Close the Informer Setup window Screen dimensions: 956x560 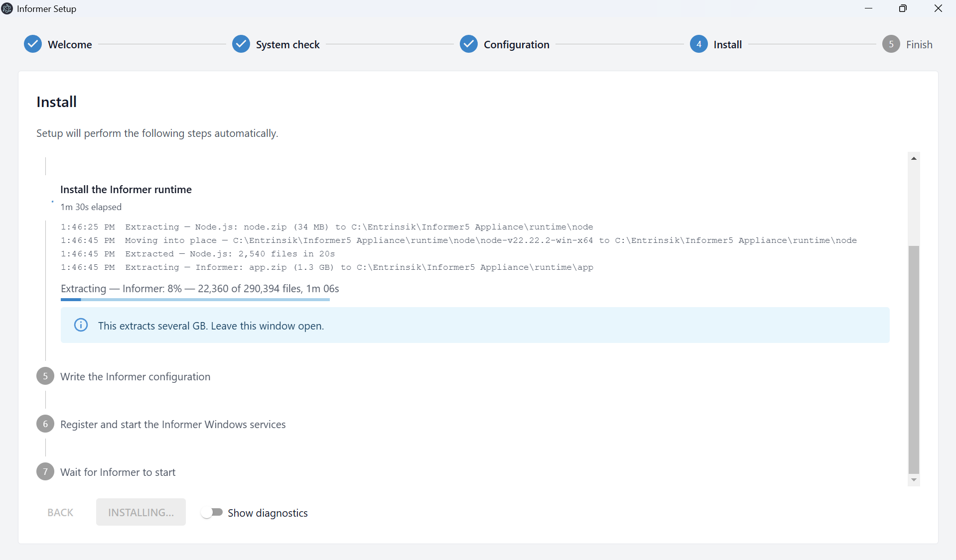click(x=938, y=8)
